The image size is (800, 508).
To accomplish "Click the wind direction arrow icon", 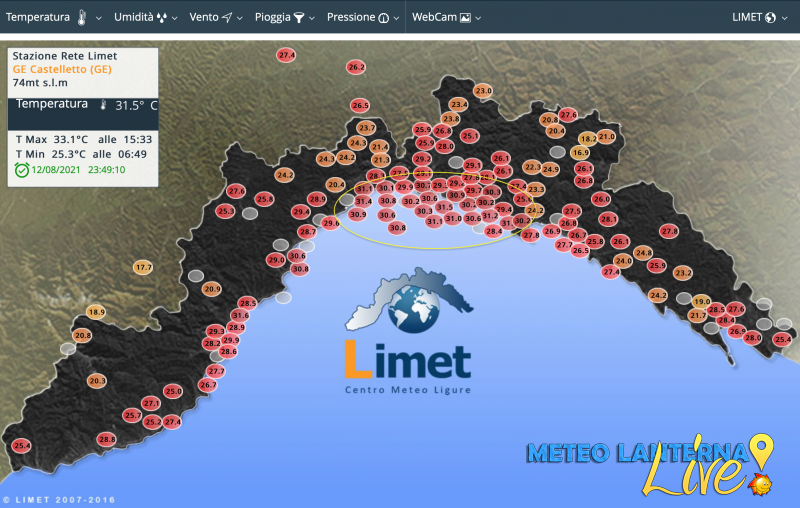I will (227, 17).
